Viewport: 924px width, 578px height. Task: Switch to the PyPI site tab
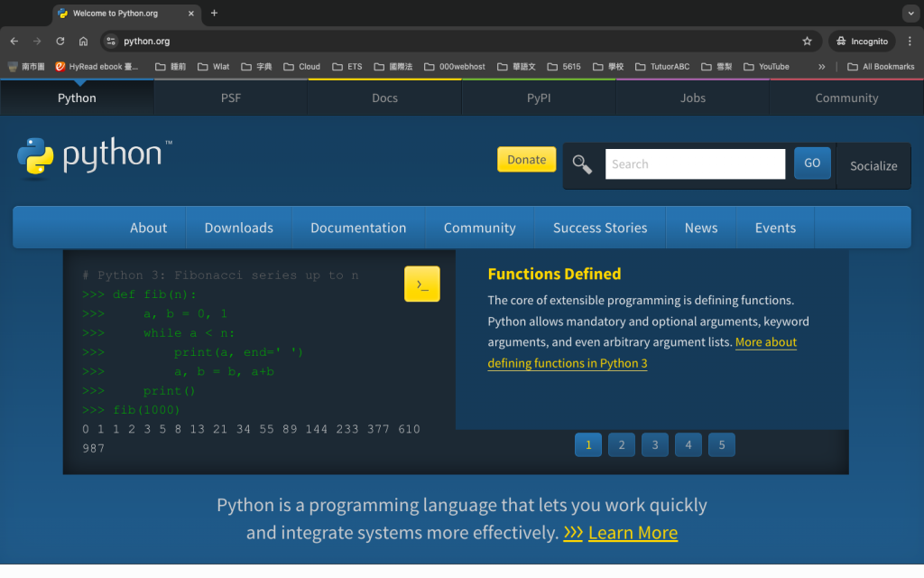tap(539, 98)
